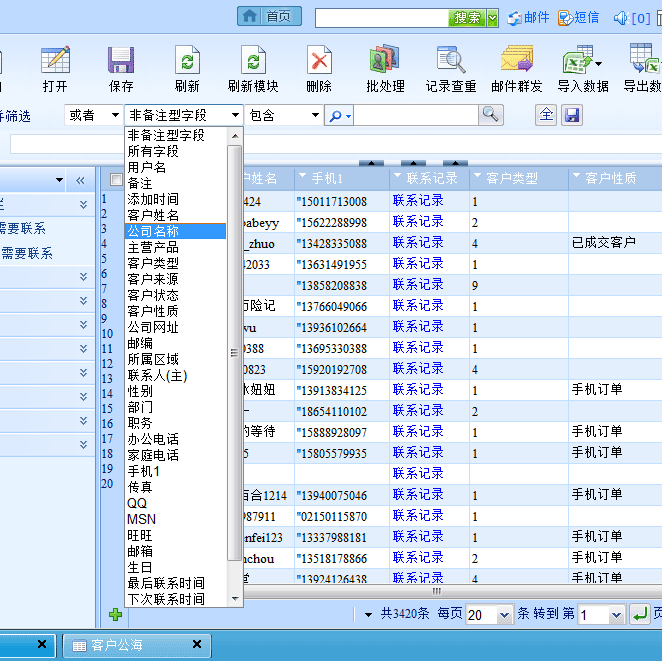Open the 批处理 batch processing tool
This screenshot has width=662, height=661.
tap(385, 61)
